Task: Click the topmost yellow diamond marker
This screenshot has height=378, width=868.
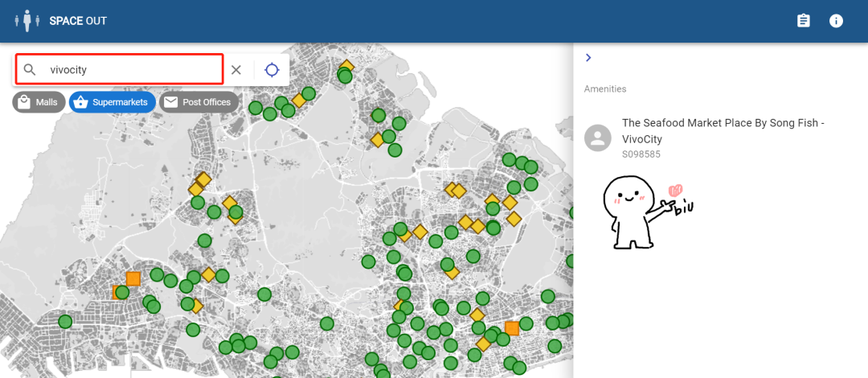Action: click(346, 66)
